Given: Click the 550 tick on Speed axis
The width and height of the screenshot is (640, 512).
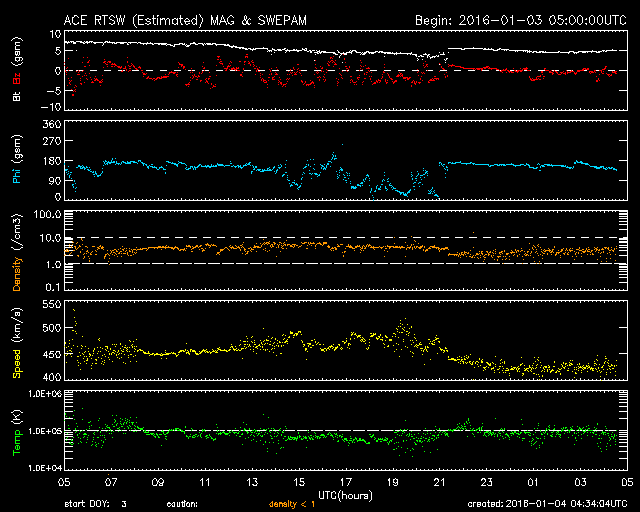Looking at the screenshot, I should click(50, 303).
